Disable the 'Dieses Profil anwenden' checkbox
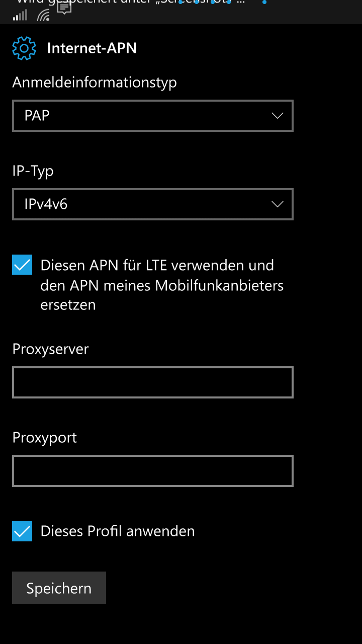362x644 pixels. (x=22, y=531)
